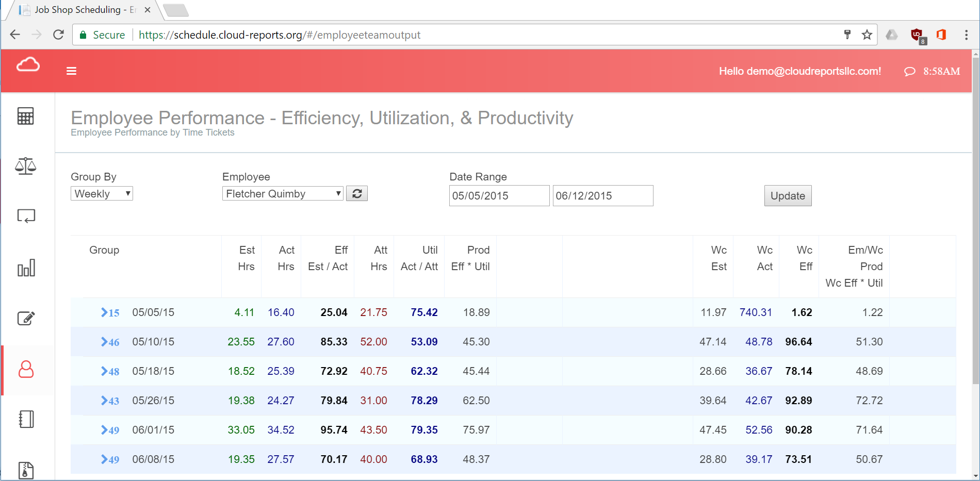Click the end date field 06/12/2015
Viewport: 980px width, 481px height.
(x=603, y=196)
